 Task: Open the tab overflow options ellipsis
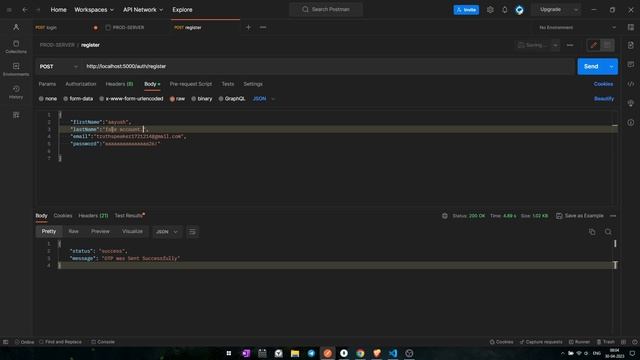point(263,27)
